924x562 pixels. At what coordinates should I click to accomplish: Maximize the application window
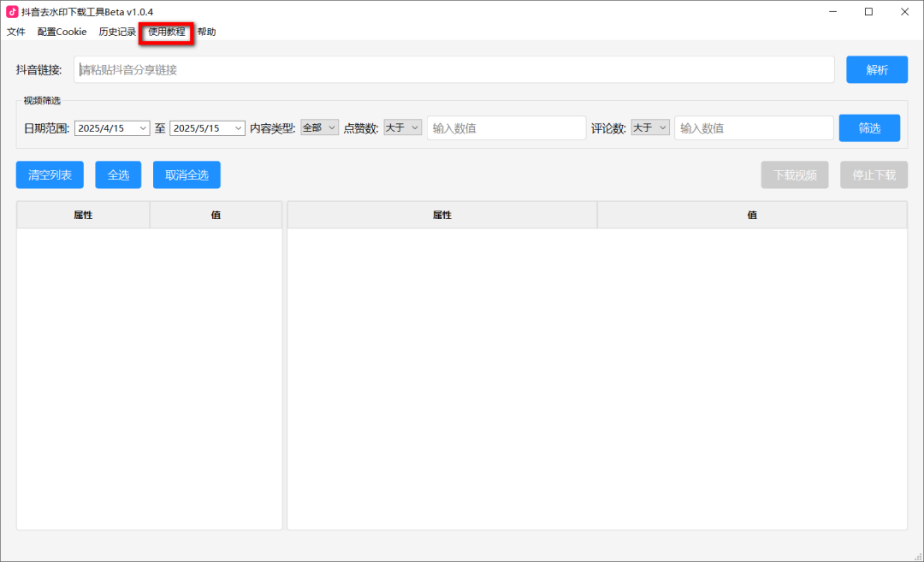pos(868,12)
